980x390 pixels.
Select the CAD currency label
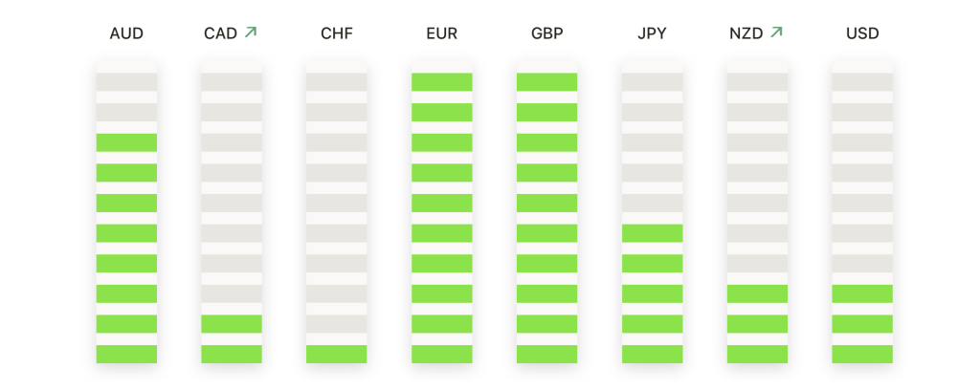pyautogui.click(x=221, y=33)
